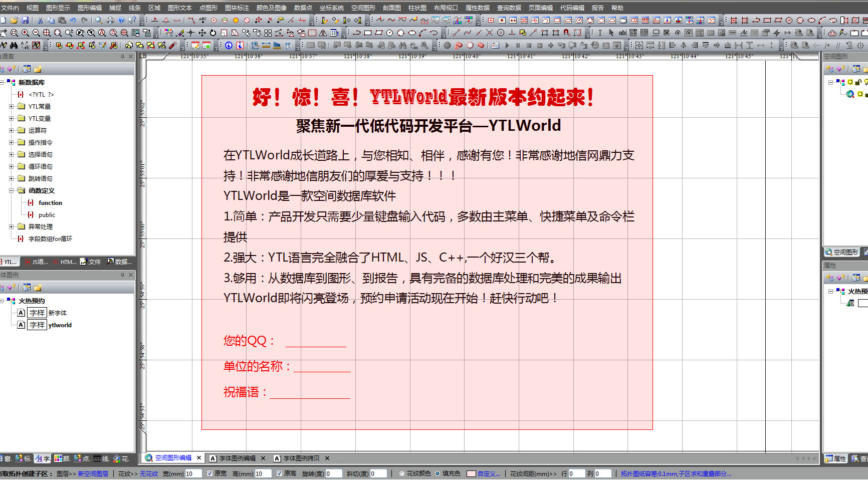Screen dimensions: 868x483
Task: Expand the 操作指令 tree node
Action: click(x=11, y=142)
